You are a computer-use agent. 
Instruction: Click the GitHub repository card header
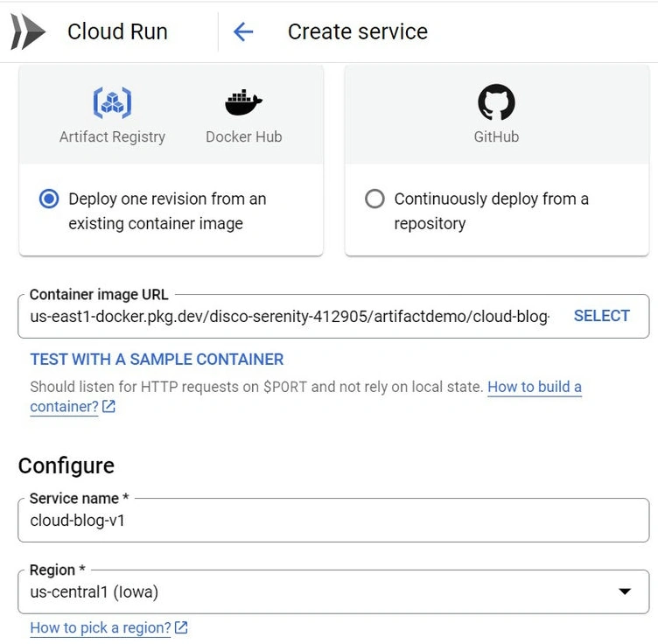[497, 114]
